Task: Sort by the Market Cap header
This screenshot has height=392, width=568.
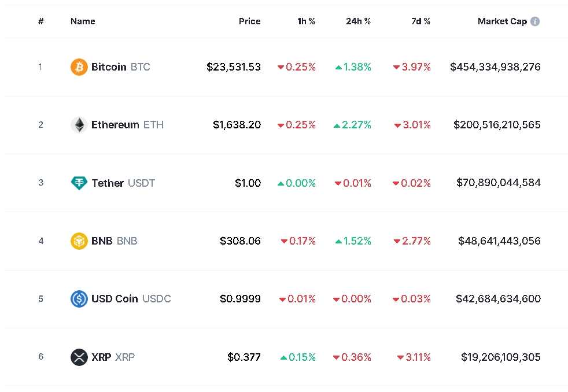Action: 502,21
